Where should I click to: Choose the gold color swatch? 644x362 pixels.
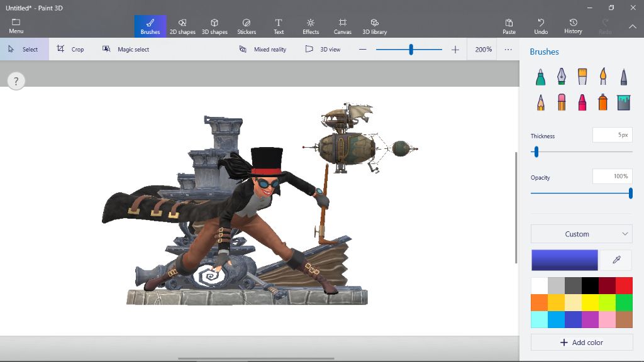point(556,303)
